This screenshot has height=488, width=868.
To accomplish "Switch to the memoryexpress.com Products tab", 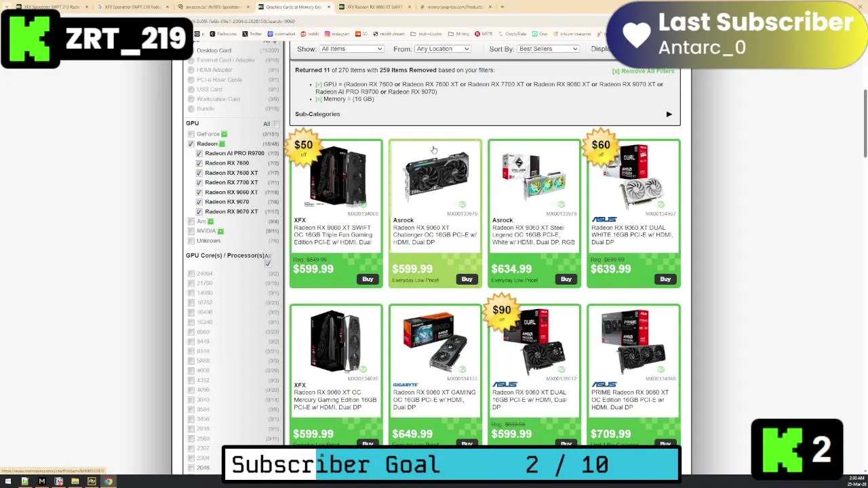I will point(454,7).
